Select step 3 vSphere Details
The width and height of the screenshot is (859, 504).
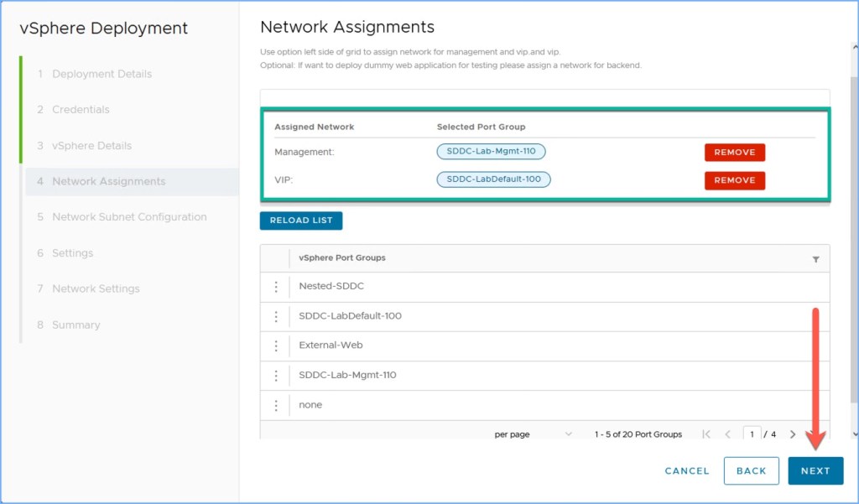point(91,146)
